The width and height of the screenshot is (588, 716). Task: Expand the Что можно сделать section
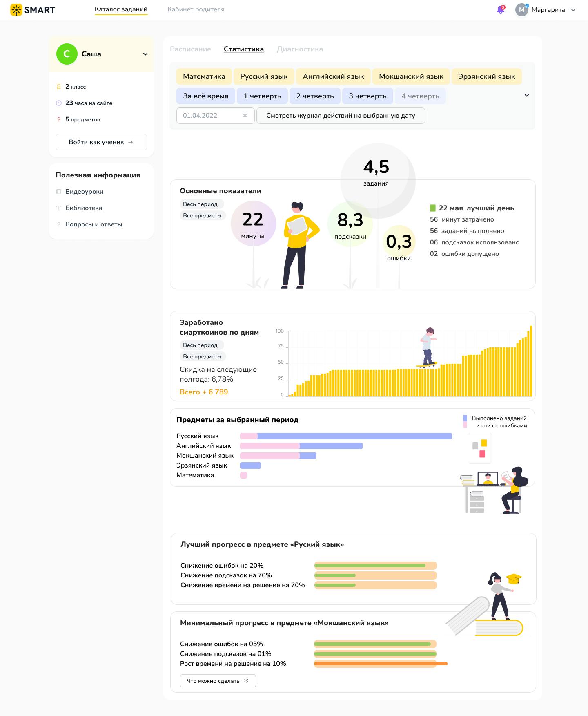click(218, 681)
